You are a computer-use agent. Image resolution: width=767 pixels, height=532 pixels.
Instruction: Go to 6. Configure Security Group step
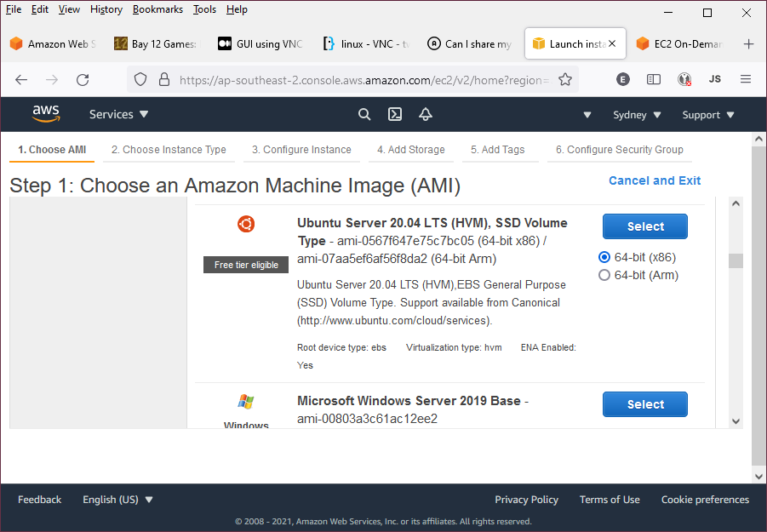point(619,150)
